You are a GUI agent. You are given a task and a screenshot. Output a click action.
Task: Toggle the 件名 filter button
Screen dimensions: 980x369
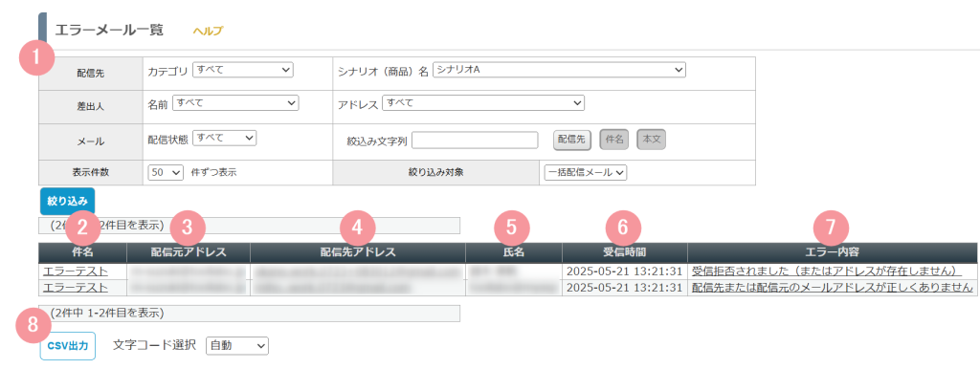tap(615, 141)
